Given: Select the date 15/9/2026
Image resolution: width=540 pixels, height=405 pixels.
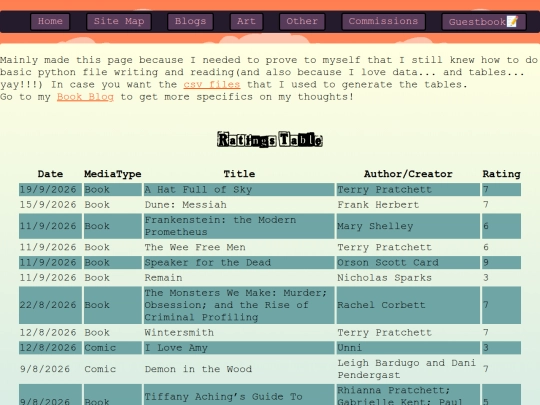Looking at the screenshot, I should (x=50, y=205).
